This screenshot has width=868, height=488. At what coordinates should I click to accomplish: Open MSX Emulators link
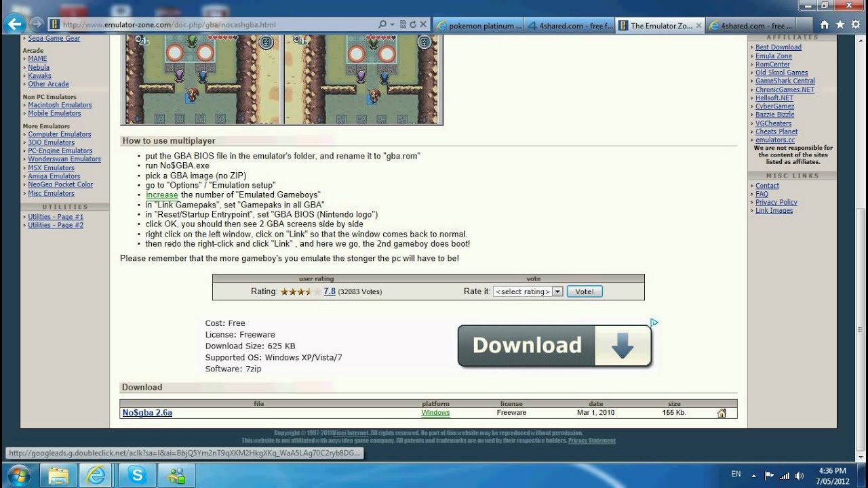coord(51,167)
